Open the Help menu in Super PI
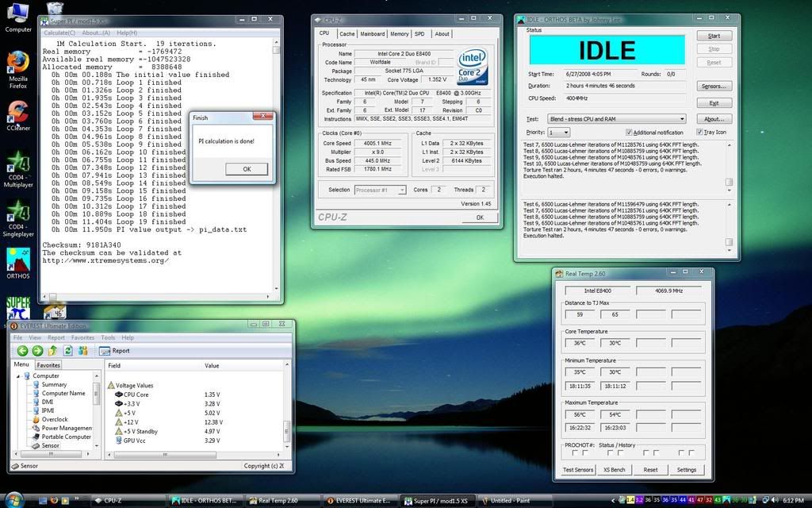The width and height of the screenshot is (812, 508). click(x=127, y=33)
